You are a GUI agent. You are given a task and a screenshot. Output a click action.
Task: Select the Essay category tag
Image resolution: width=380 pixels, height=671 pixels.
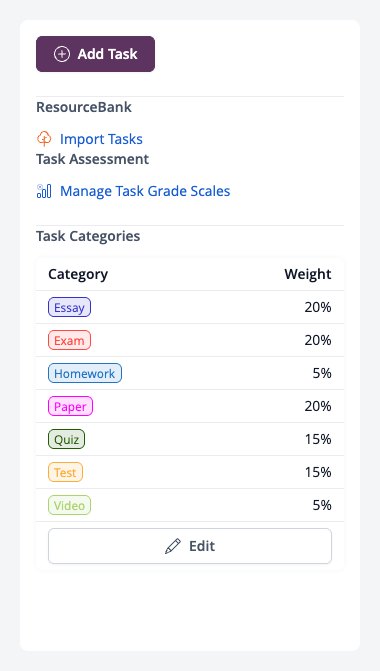click(x=69, y=307)
